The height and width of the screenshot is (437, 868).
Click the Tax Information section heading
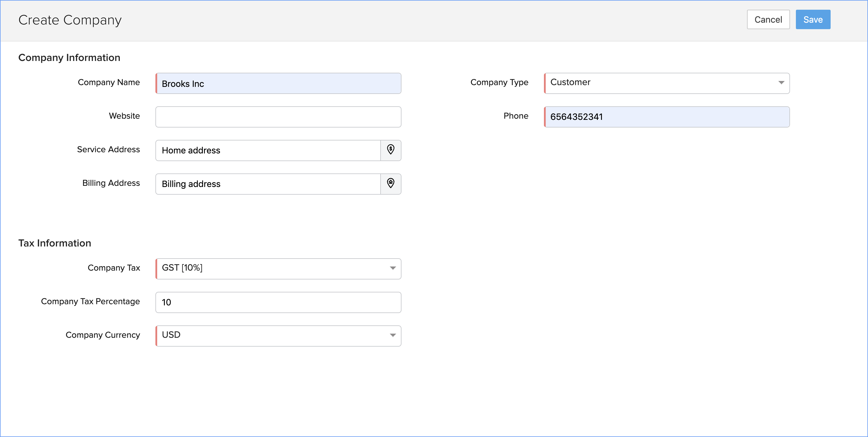click(54, 243)
